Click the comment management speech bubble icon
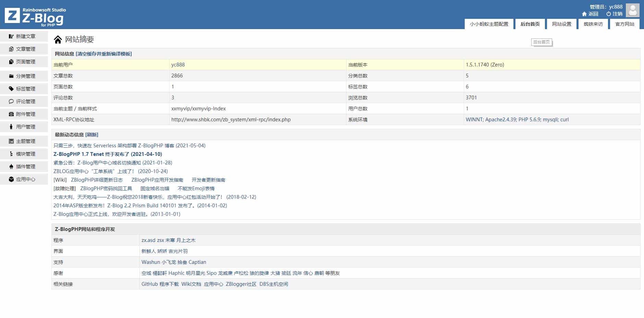 pyautogui.click(x=11, y=101)
